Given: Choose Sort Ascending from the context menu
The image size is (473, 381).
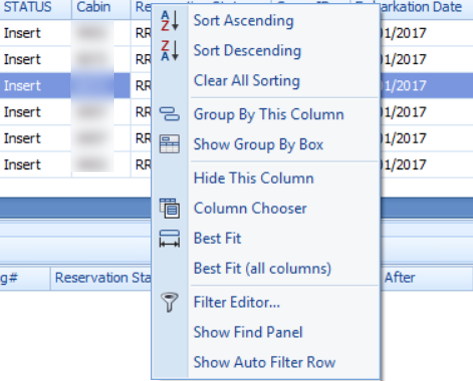Looking at the screenshot, I should 266,21.
